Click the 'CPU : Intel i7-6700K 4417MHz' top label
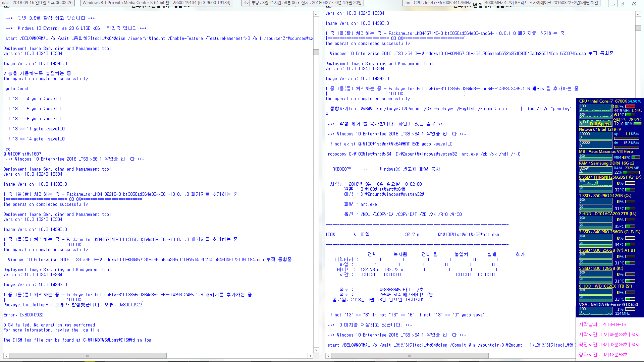This screenshot has height=362, width=644. (x=442, y=3)
